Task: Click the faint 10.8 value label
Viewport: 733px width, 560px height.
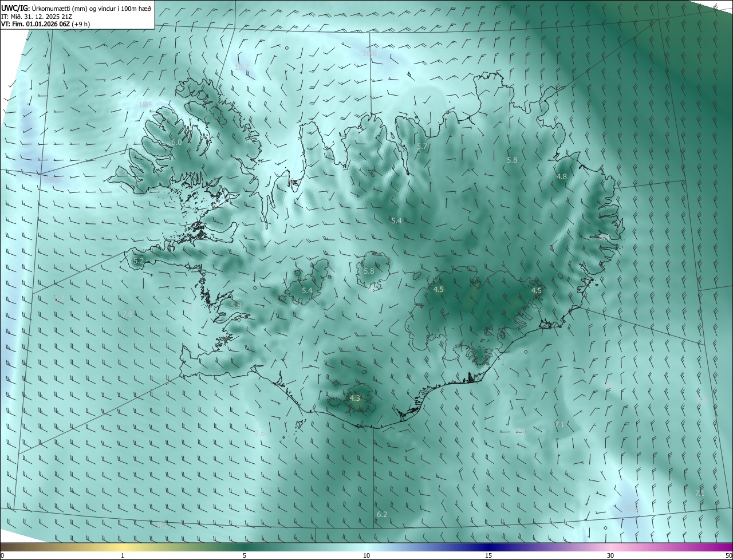Action: coord(146,104)
